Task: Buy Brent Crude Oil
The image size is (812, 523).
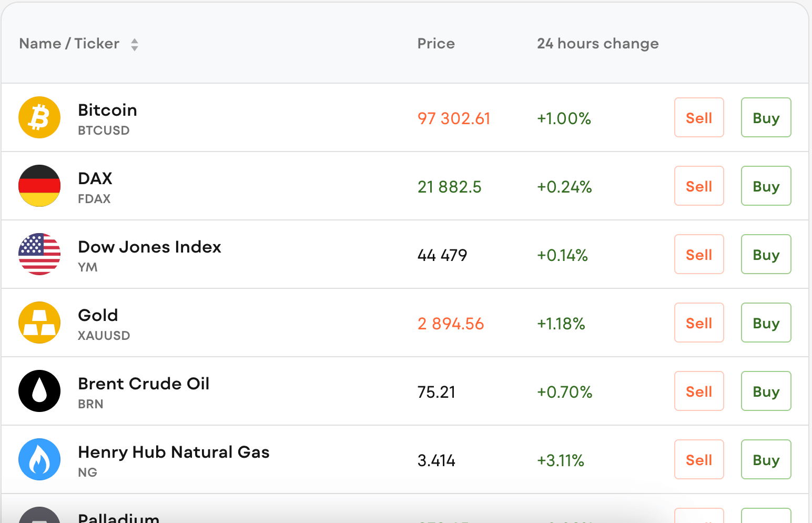Action: [x=766, y=391]
